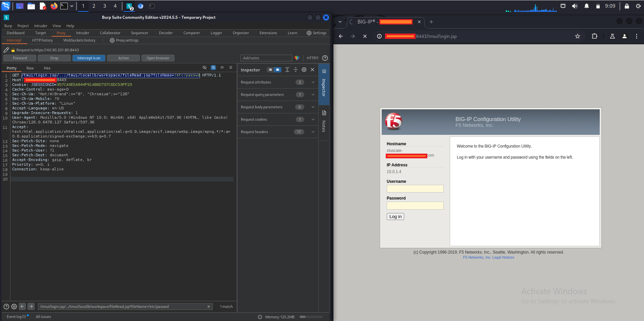Viewport: 644px width, 321px height.
Task: Open search settings gear in the bottom bar
Action: (14, 307)
